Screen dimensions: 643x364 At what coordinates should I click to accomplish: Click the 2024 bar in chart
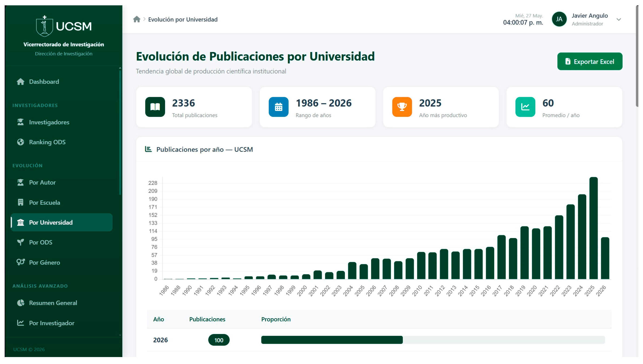[582, 237]
